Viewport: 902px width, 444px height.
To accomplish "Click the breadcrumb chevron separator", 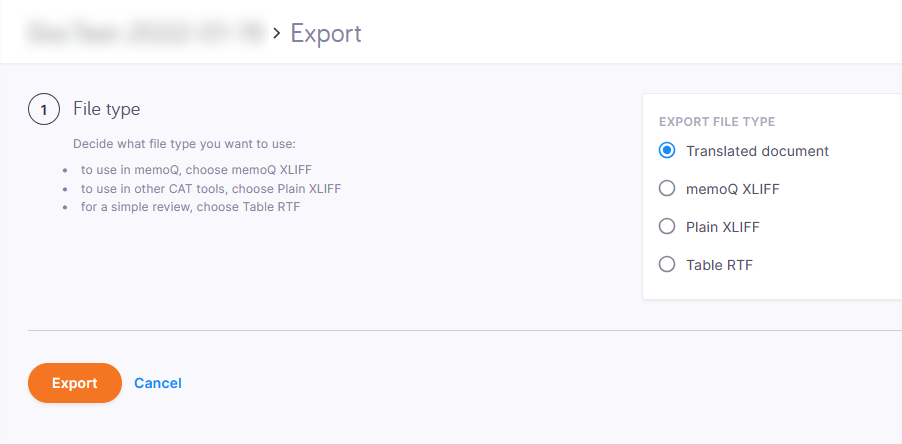I will click(x=277, y=35).
